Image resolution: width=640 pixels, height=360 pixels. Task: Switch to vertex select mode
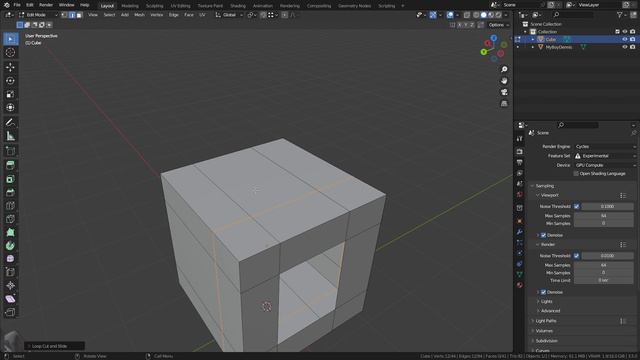64,15
